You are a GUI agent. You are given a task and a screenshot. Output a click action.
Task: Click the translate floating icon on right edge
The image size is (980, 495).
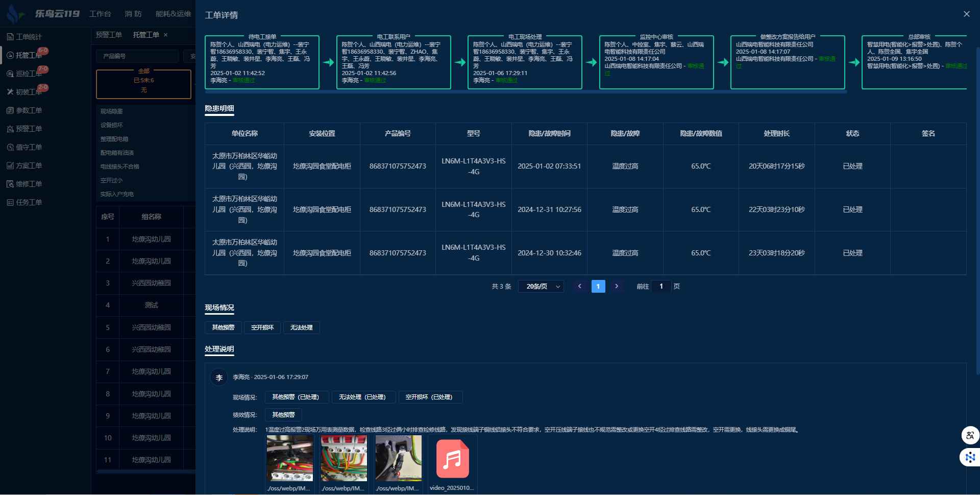click(970, 435)
